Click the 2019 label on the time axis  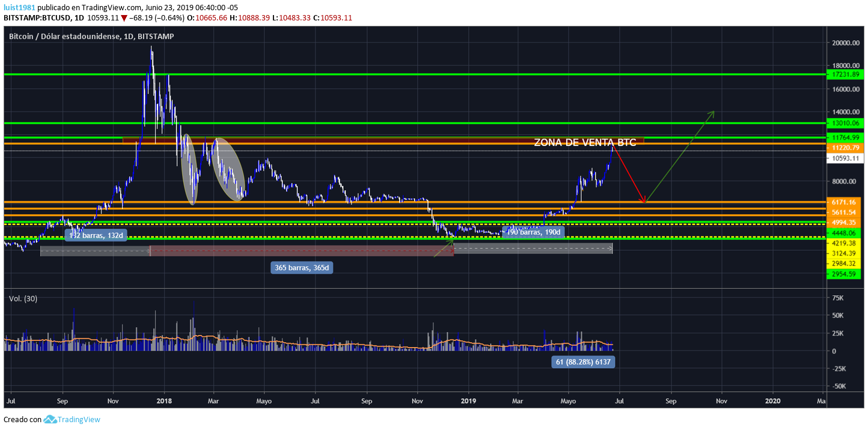(x=468, y=400)
